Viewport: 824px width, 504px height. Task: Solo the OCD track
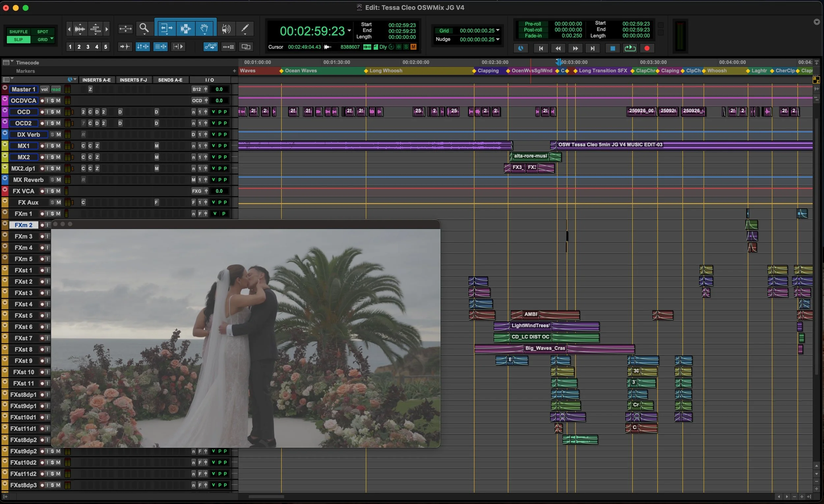(x=52, y=112)
